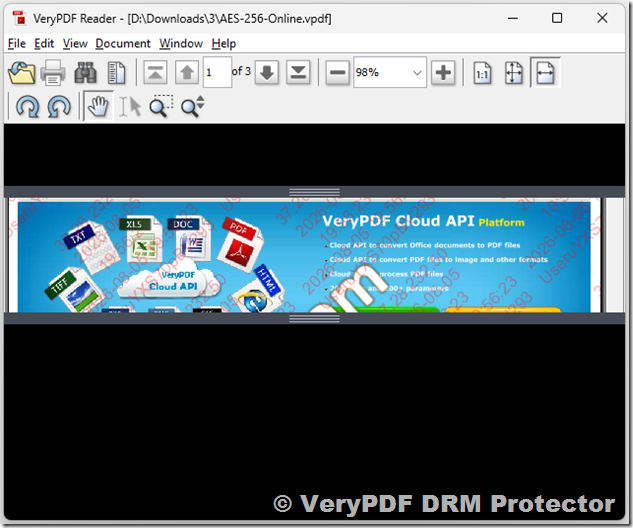Choose the Dynamic zoom tool

193,106
